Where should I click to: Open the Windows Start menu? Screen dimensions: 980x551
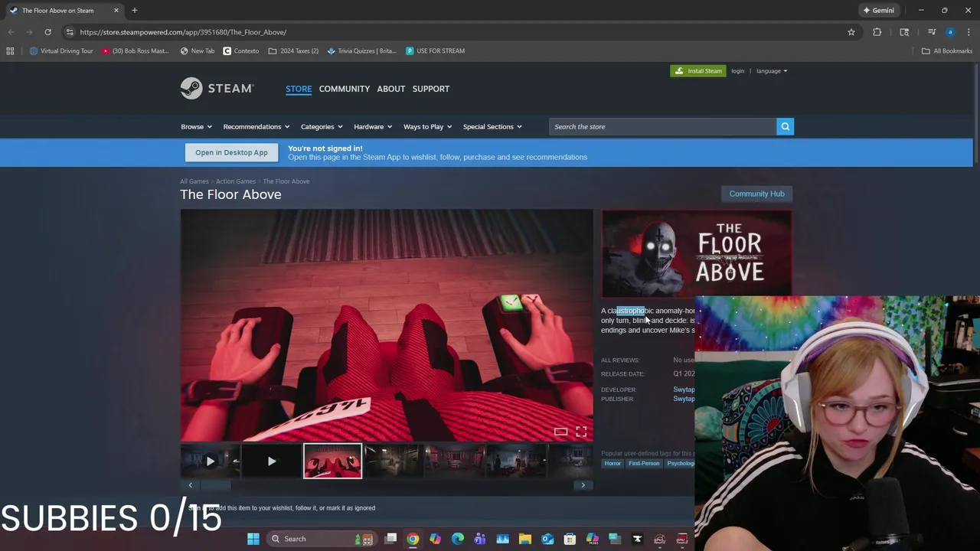pyautogui.click(x=253, y=539)
